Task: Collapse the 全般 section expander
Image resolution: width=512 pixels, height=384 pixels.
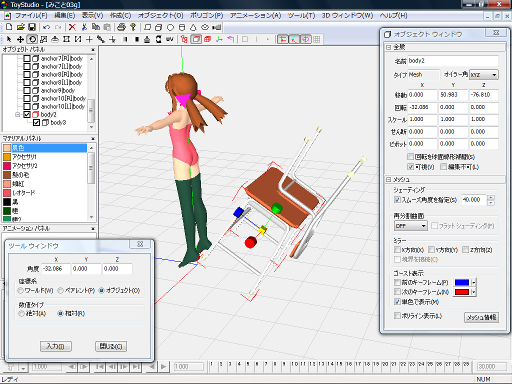Action: (x=388, y=47)
